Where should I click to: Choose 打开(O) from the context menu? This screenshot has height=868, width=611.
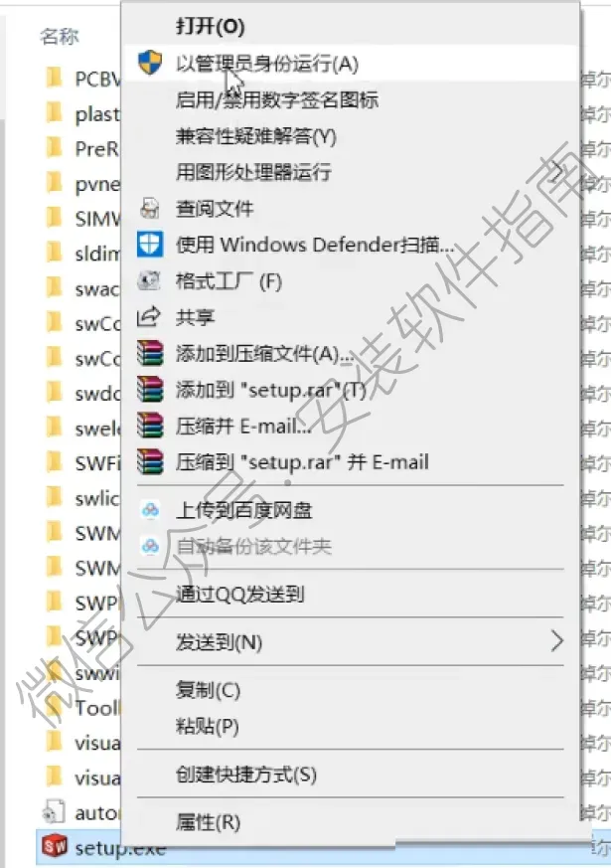click(x=210, y=26)
